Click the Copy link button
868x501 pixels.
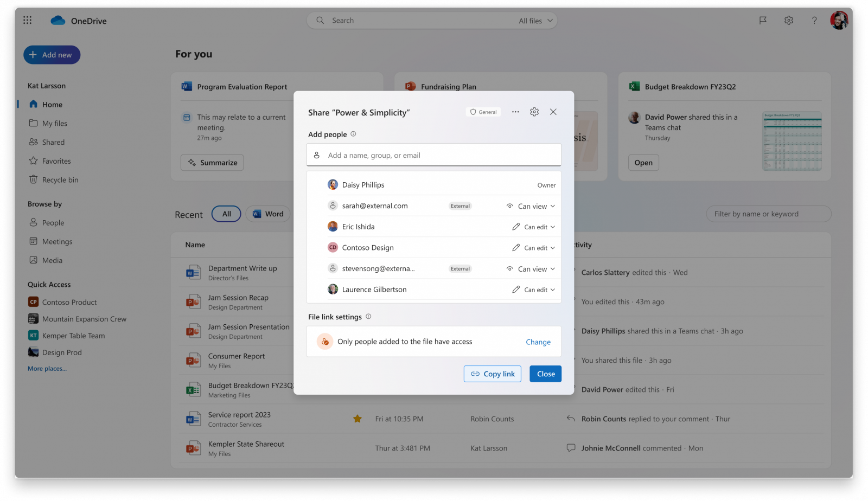point(492,374)
